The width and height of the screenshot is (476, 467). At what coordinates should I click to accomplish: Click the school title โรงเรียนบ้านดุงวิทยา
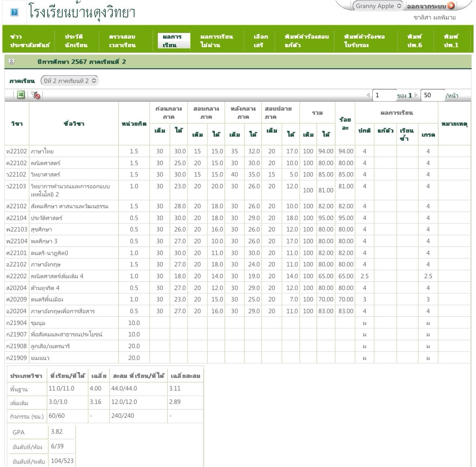coord(82,12)
